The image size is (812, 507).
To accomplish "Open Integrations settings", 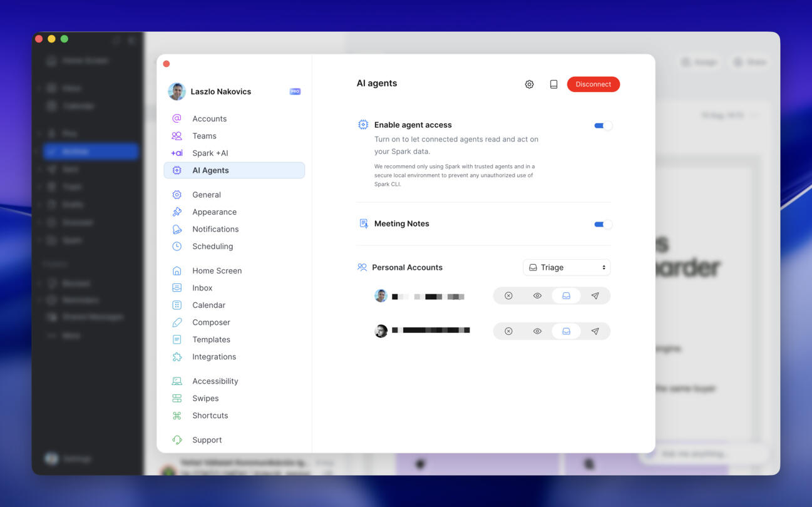I will click(234, 357).
